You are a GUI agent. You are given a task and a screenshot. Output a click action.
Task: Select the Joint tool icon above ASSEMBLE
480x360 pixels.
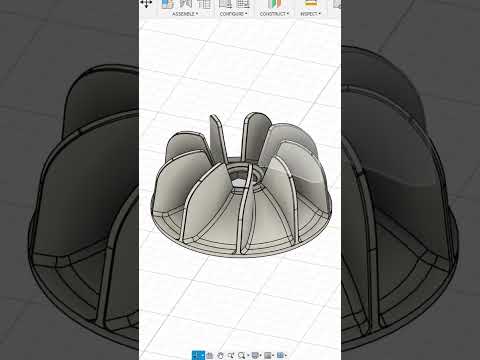point(186,4)
